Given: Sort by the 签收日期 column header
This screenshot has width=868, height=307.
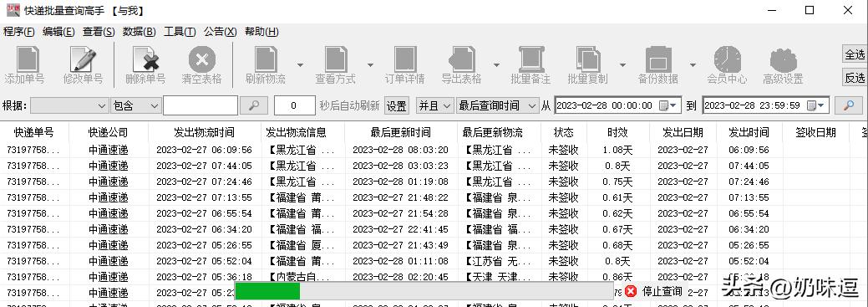Looking at the screenshot, I should tap(815, 132).
